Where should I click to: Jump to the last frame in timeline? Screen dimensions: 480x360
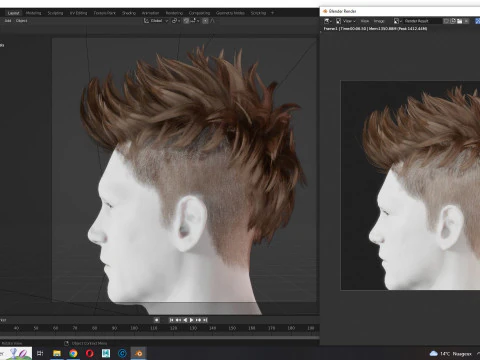[205, 320]
